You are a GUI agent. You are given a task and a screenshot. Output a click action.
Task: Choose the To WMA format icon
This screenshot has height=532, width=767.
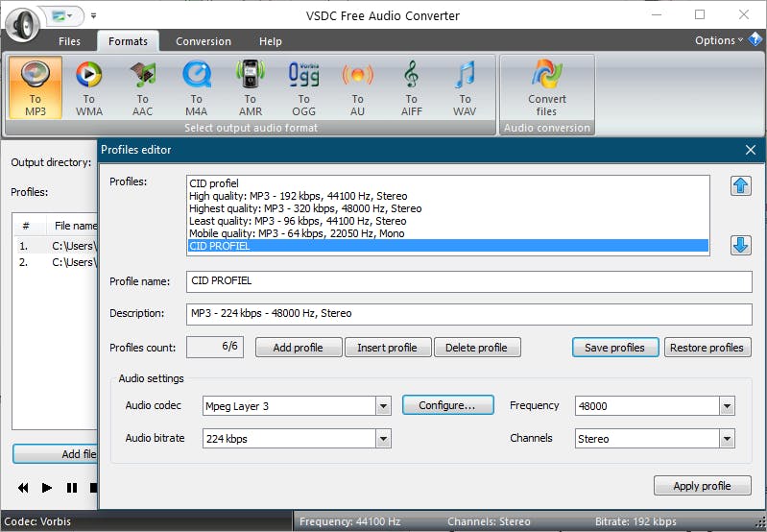click(x=89, y=87)
